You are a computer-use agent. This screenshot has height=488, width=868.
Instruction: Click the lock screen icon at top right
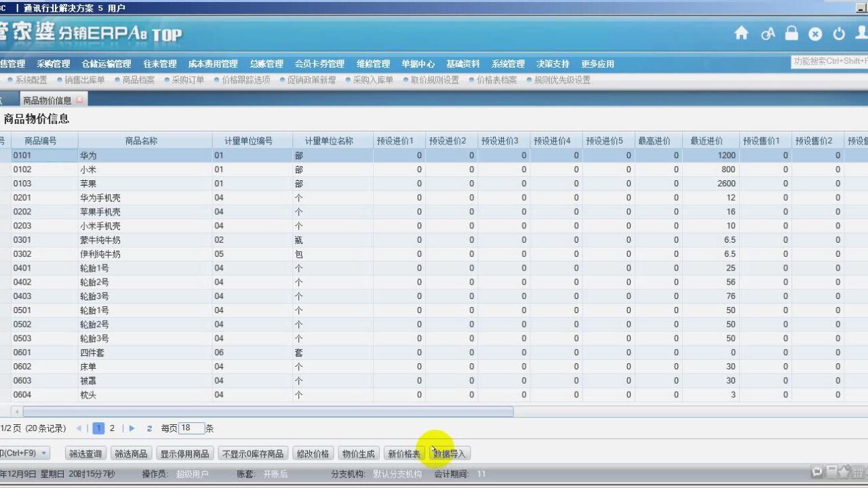pos(791,33)
